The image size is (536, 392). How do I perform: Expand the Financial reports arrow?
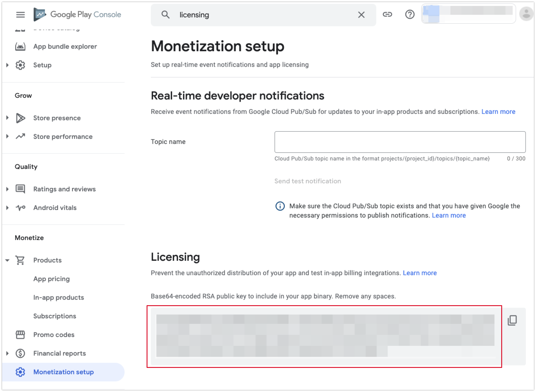7,353
